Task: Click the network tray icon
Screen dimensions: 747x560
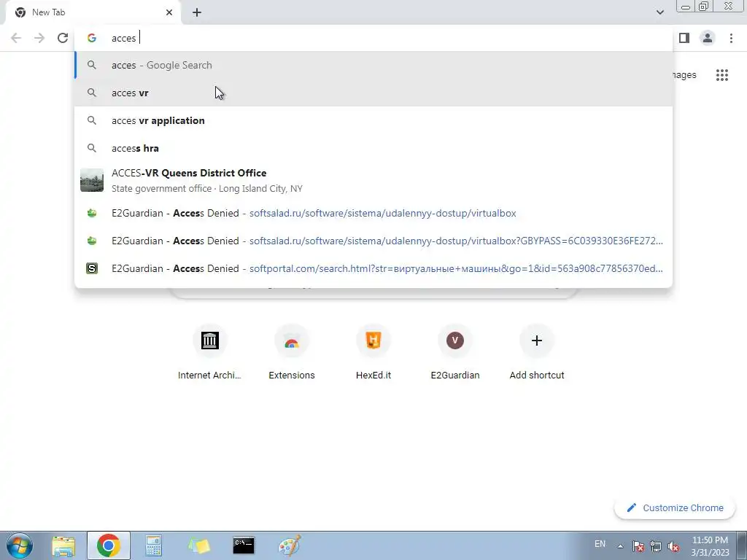Action: pos(656,546)
